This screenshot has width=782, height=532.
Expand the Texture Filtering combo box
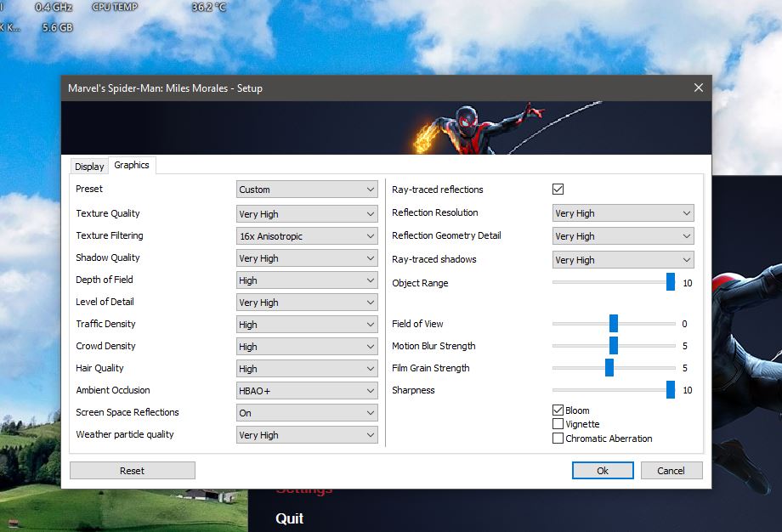(307, 236)
